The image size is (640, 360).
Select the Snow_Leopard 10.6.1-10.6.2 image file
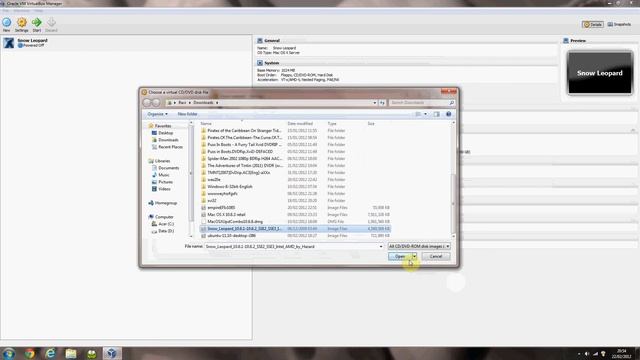[295, 229]
